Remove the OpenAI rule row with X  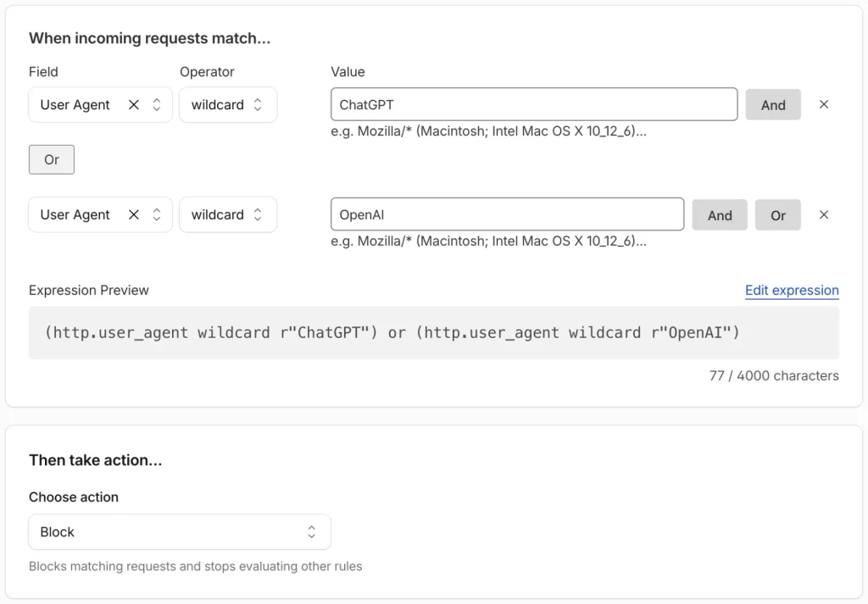824,214
